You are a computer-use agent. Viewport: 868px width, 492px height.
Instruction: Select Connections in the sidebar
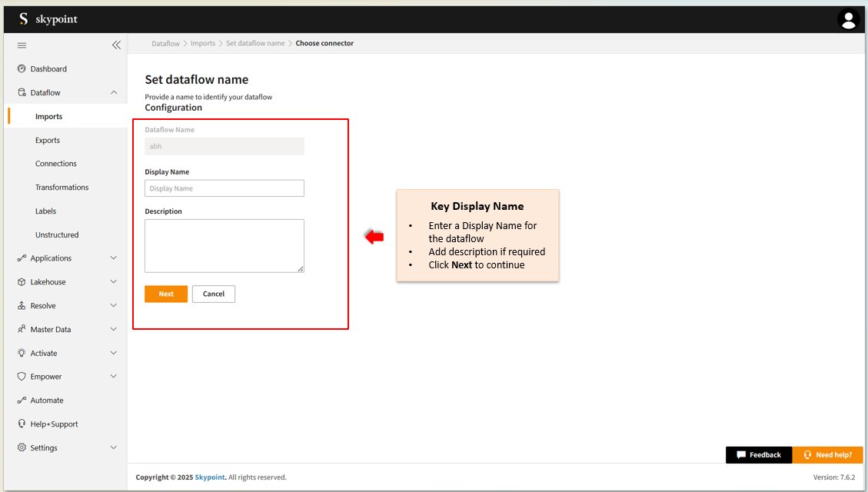[56, 164]
